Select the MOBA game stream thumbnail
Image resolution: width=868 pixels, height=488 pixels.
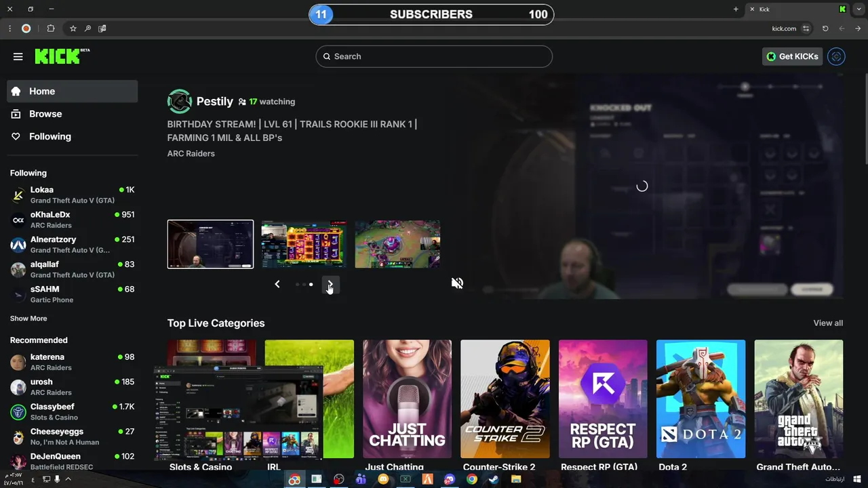tap(397, 244)
